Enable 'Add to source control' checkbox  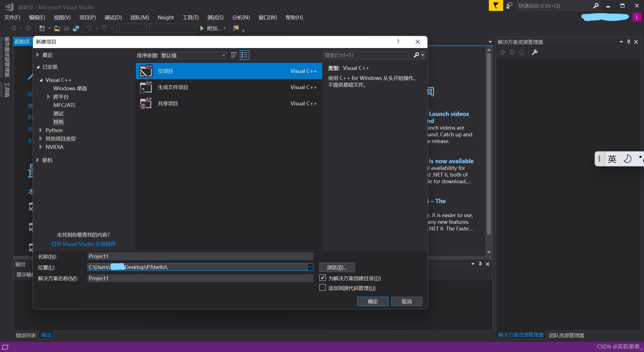323,288
